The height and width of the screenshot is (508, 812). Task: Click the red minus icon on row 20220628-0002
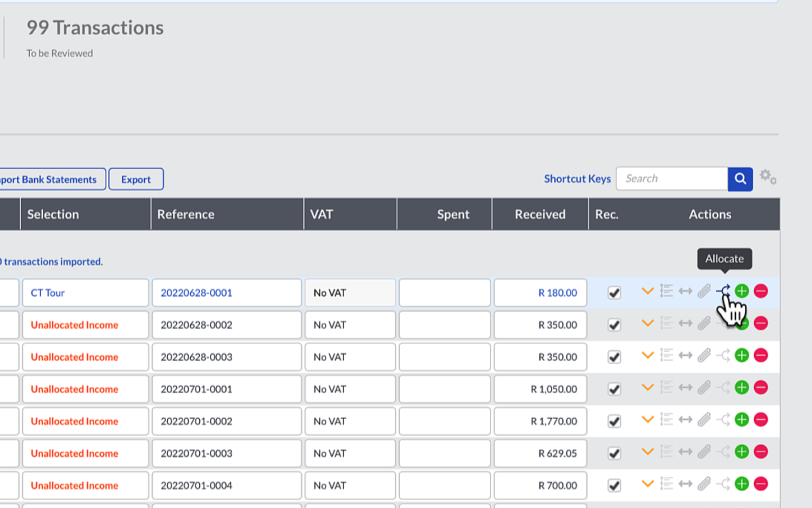pyautogui.click(x=761, y=323)
